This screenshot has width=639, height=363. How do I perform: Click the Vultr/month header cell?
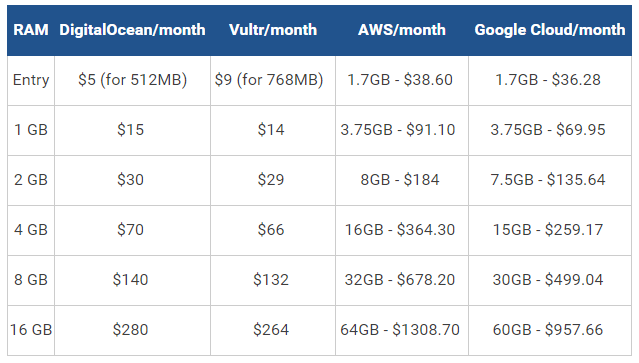[273, 30]
